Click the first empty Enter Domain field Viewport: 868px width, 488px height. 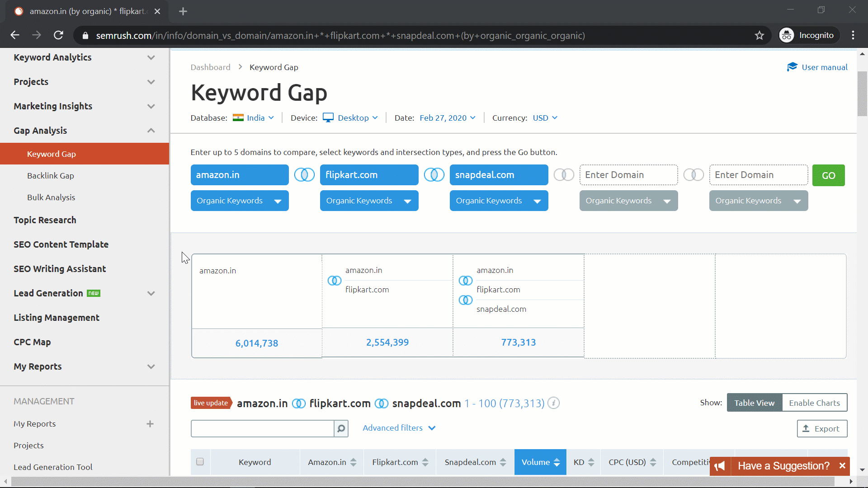629,175
